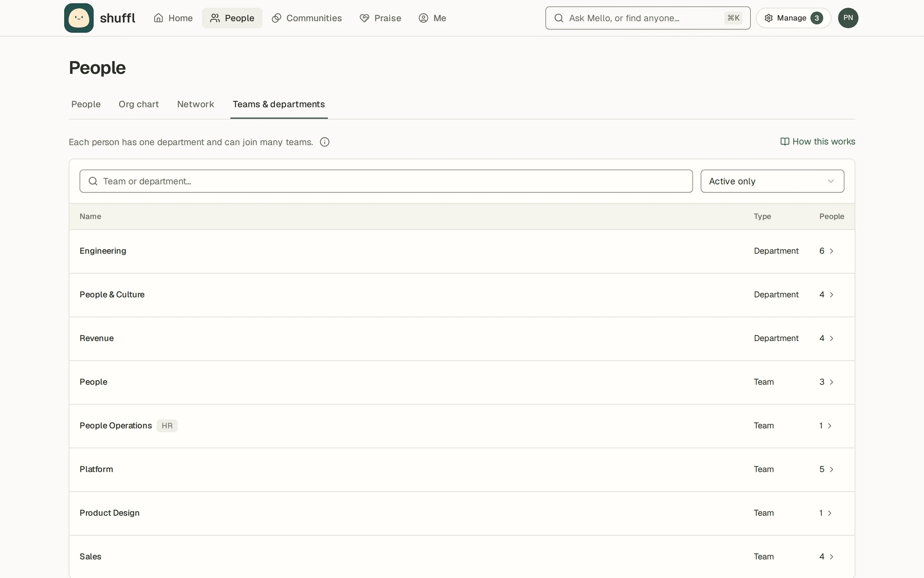924x578 pixels.
Task: Click the Engineering department name
Action: click(x=103, y=251)
